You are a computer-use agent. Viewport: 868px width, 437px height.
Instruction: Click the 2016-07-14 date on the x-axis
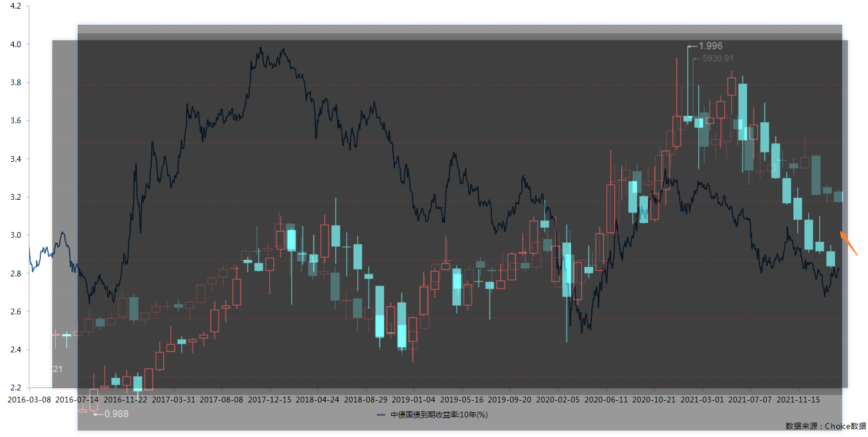tap(77, 398)
